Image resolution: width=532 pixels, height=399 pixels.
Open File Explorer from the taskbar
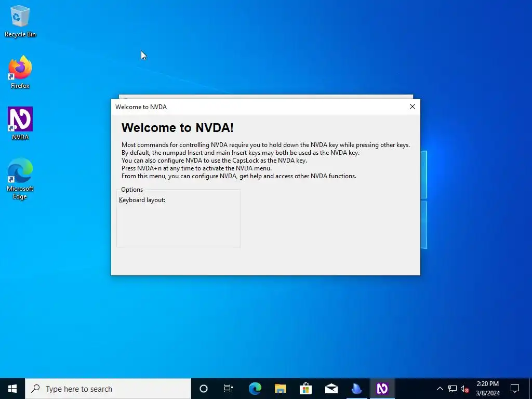[x=280, y=389]
